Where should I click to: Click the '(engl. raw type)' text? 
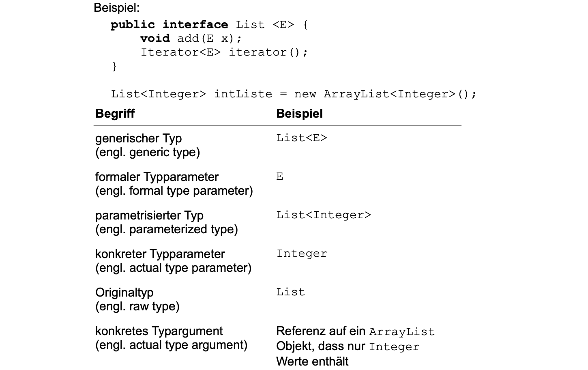tap(137, 306)
